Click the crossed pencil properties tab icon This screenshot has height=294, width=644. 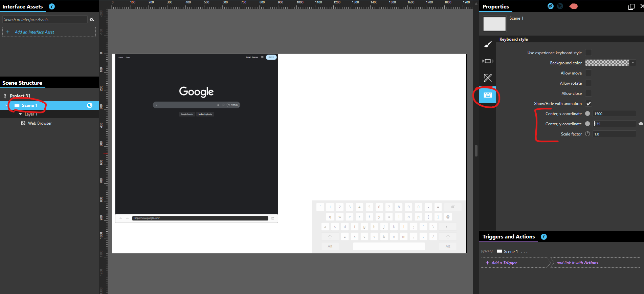click(x=488, y=78)
